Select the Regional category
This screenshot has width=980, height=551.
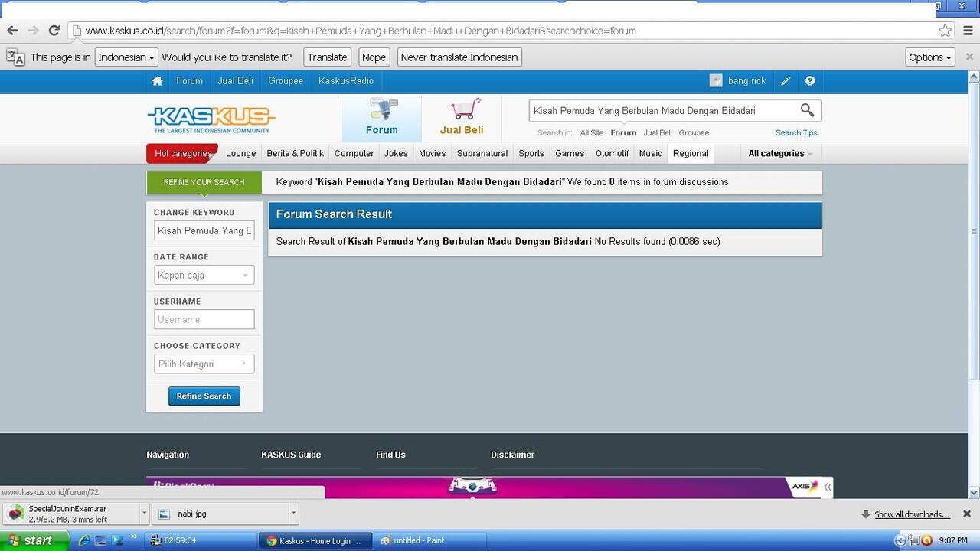(x=691, y=153)
